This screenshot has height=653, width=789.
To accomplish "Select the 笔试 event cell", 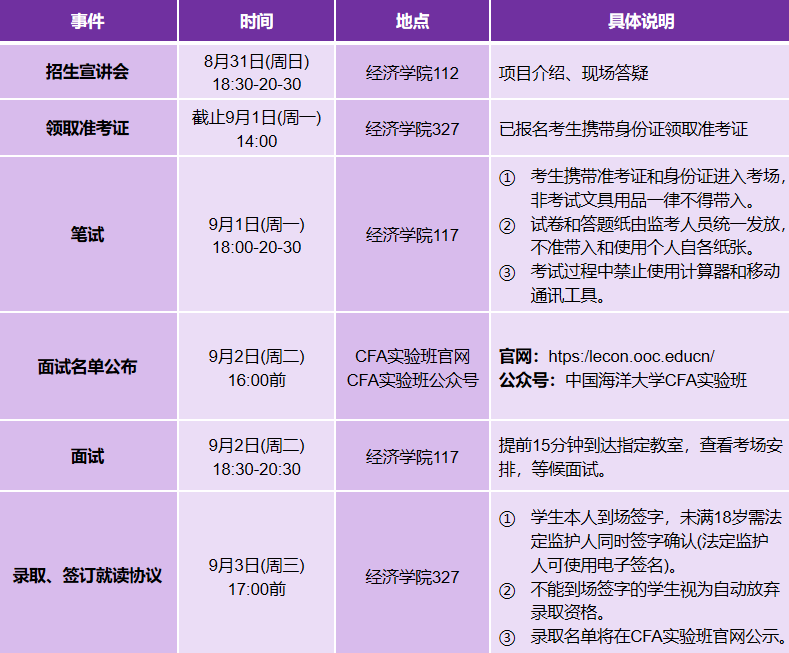I will (x=88, y=235).
